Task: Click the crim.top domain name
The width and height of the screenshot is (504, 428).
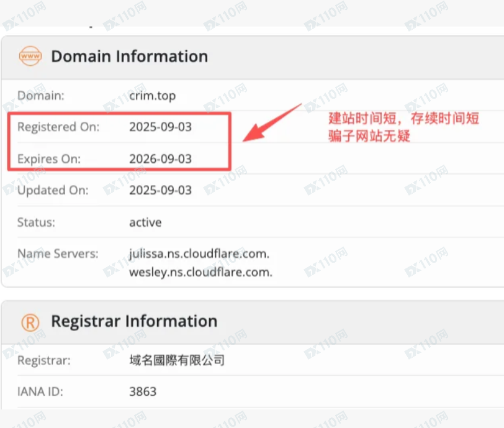Action: tap(152, 96)
